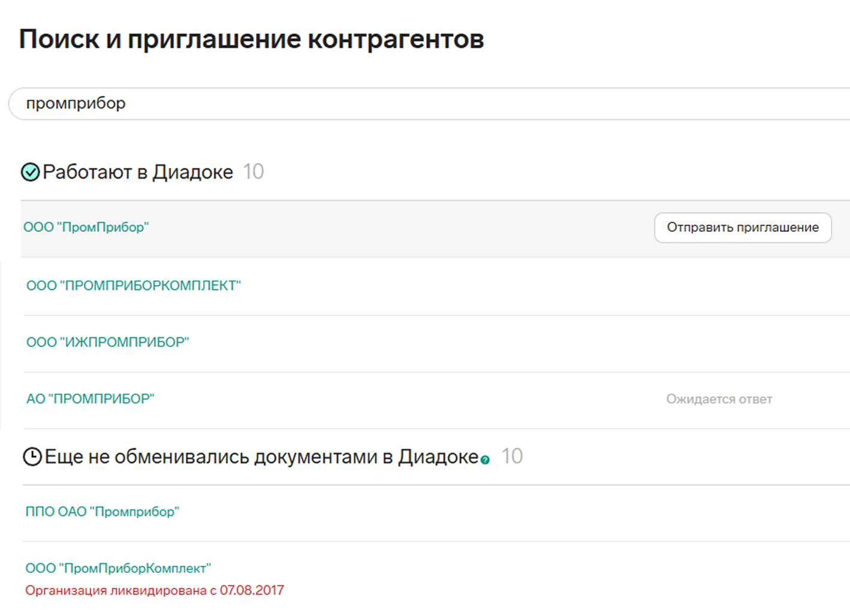Select ООО "ИЖПРОМПРИБОР" from the results
Viewport: 850px width, 616px height.
[x=107, y=342]
